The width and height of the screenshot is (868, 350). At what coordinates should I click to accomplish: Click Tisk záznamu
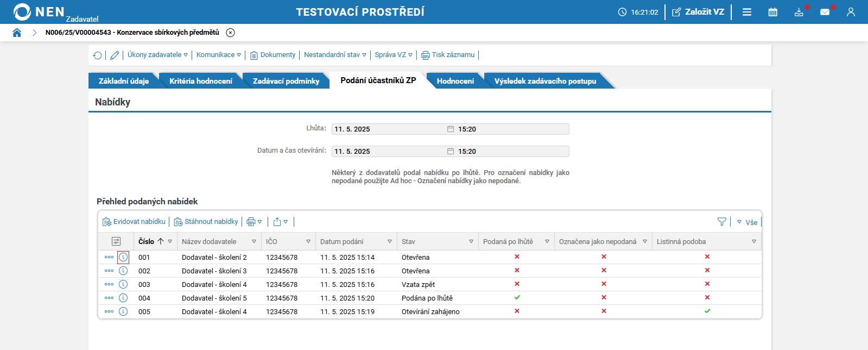448,55
